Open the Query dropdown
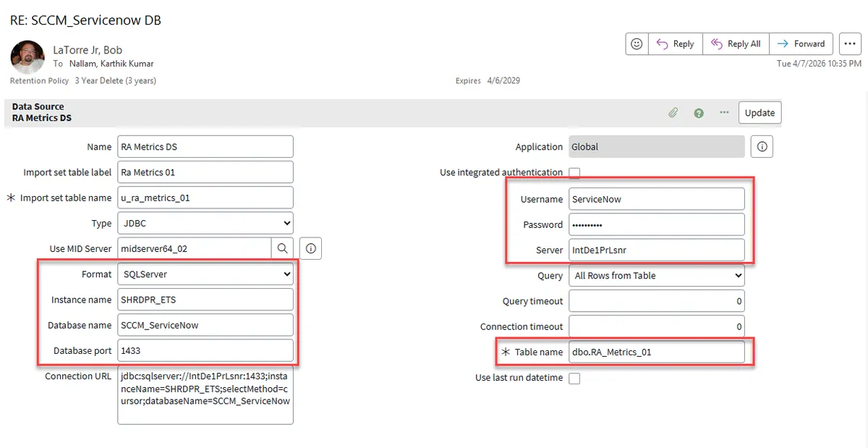 coord(656,276)
